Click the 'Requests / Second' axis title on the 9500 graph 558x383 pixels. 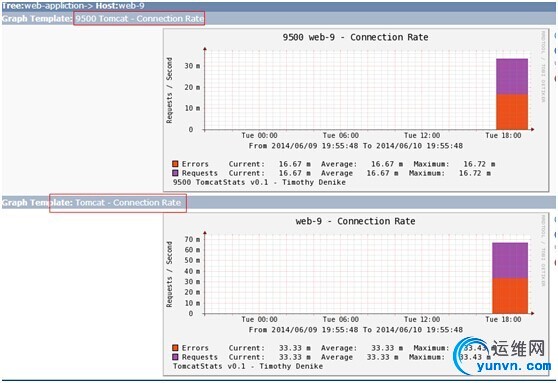click(169, 90)
